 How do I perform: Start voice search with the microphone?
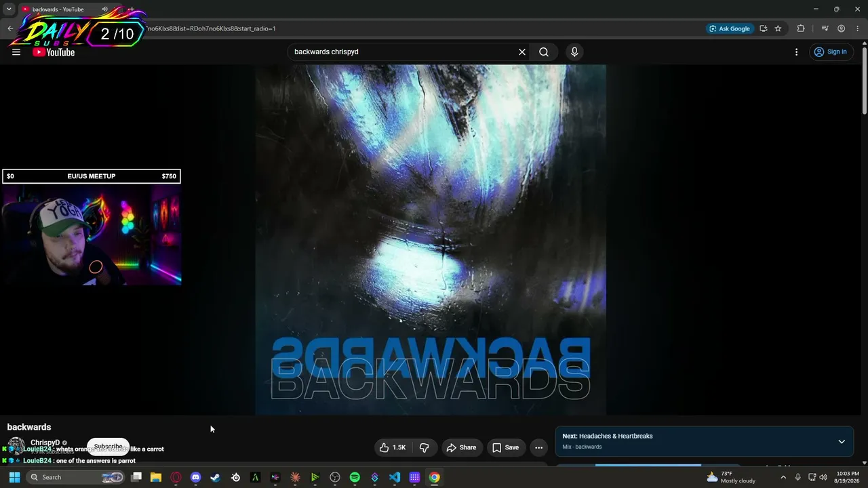(x=574, y=52)
